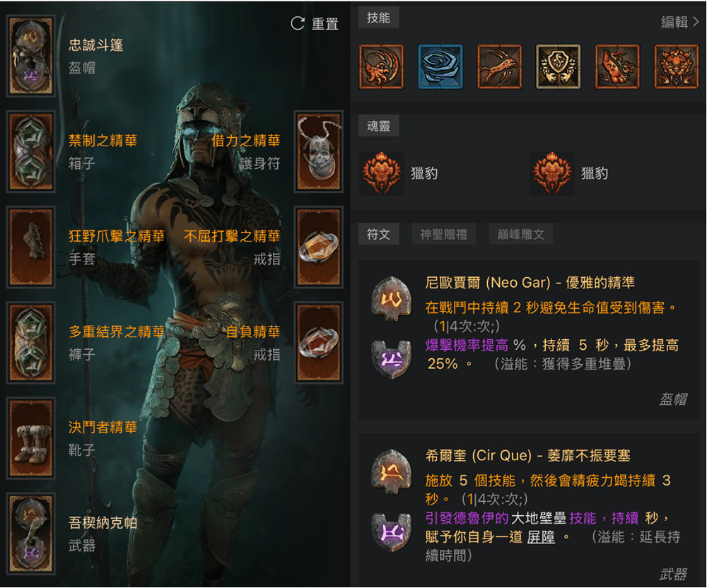Image resolution: width=707 pixels, height=588 pixels.
Task: Click the first 獵豹 spirit icon
Action: (x=382, y=173)
